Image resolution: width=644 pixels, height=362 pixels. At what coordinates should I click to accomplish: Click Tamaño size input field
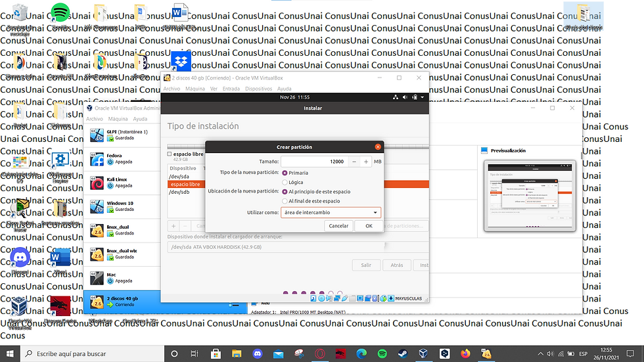pos(315,162)
